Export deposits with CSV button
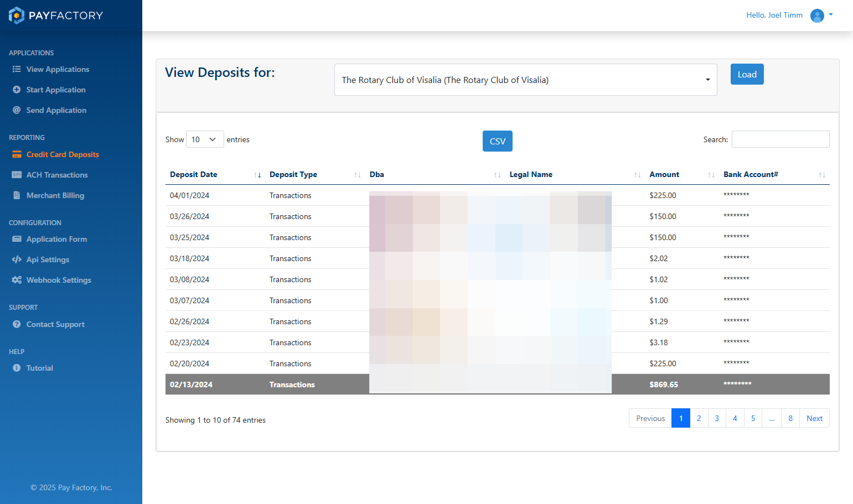The width and height of the screenshot is (853, 504). 497,141
